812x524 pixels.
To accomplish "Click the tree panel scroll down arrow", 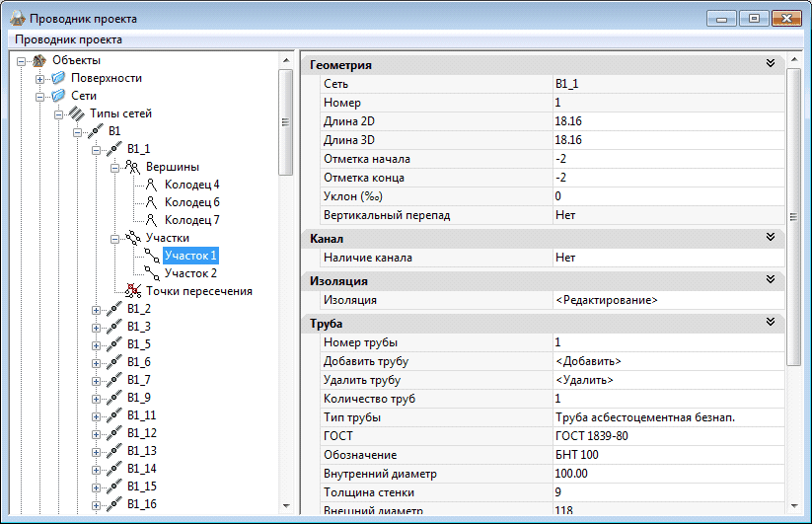I will 286,506.
